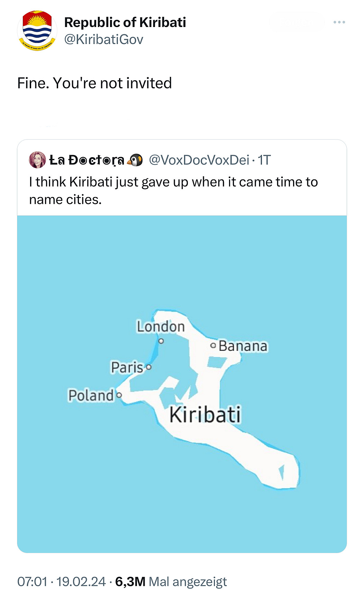Open the @KiribatiGov handle link
364x590 pixels.
(x=103, y=39)
